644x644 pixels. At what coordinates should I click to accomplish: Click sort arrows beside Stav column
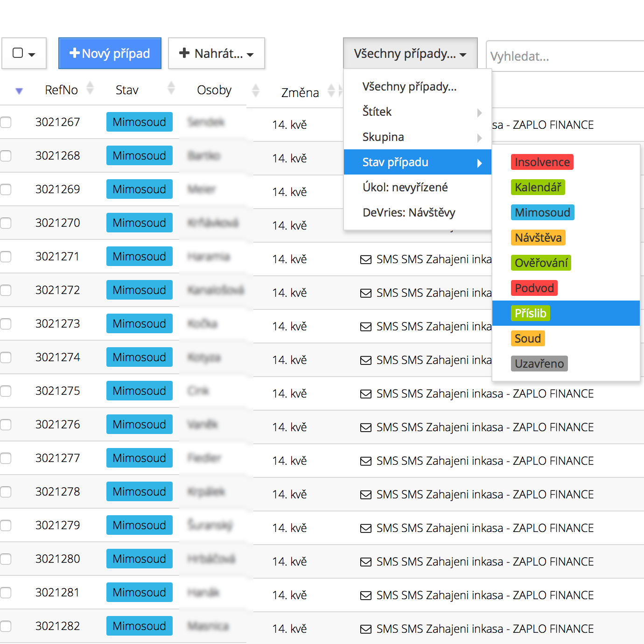pyautogui.click(x=171, y=88)
